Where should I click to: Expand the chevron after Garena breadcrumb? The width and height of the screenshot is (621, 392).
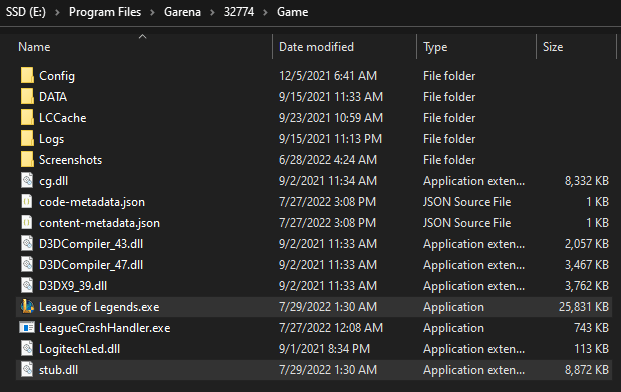(212, 13)
